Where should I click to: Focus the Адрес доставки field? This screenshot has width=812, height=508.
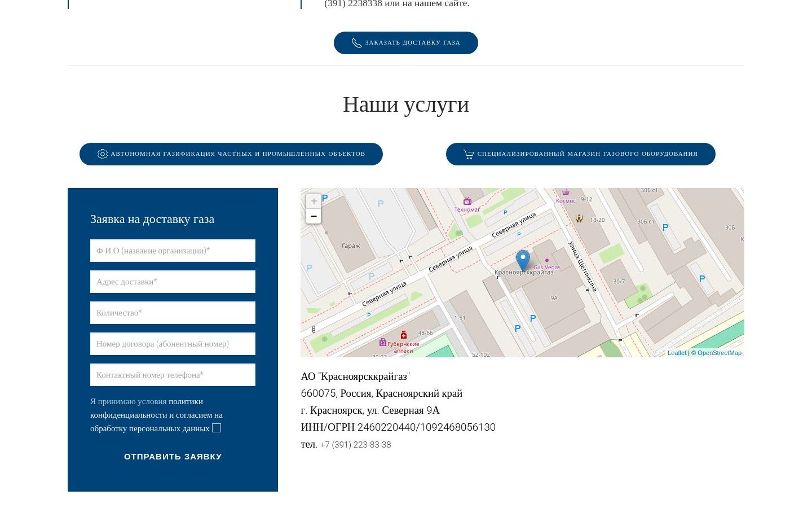pyautogui.click(x=173, y=282)
